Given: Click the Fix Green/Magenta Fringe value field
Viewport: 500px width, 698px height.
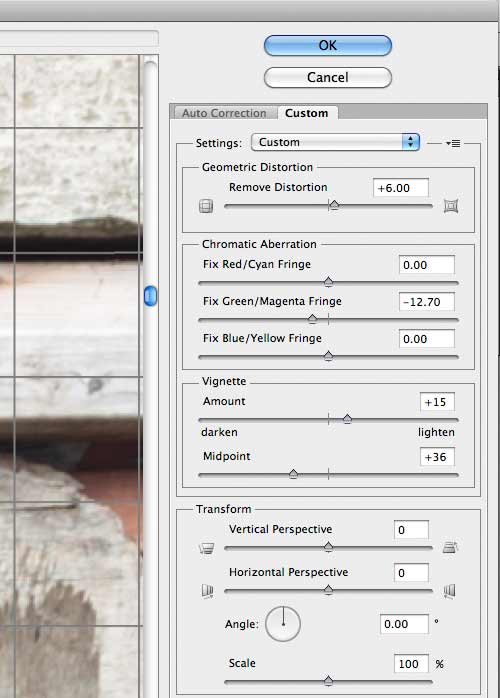Looking at the screenshot, I should [x=427, y=302].
